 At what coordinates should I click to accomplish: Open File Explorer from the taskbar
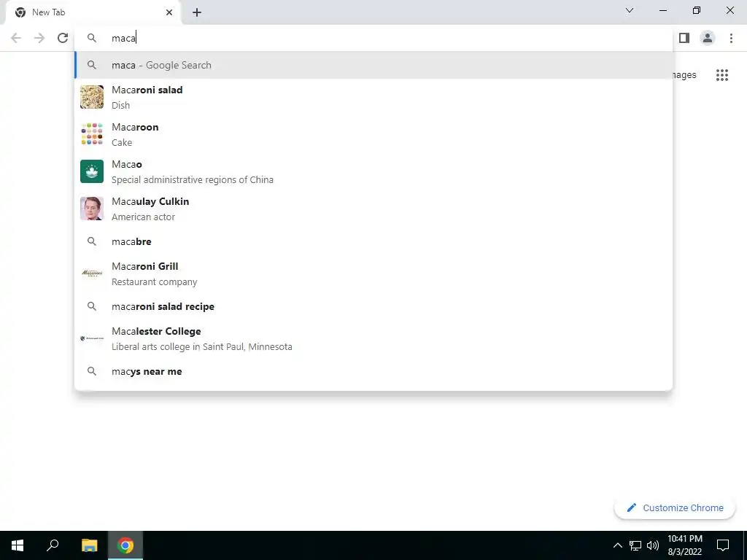(89, 545)
